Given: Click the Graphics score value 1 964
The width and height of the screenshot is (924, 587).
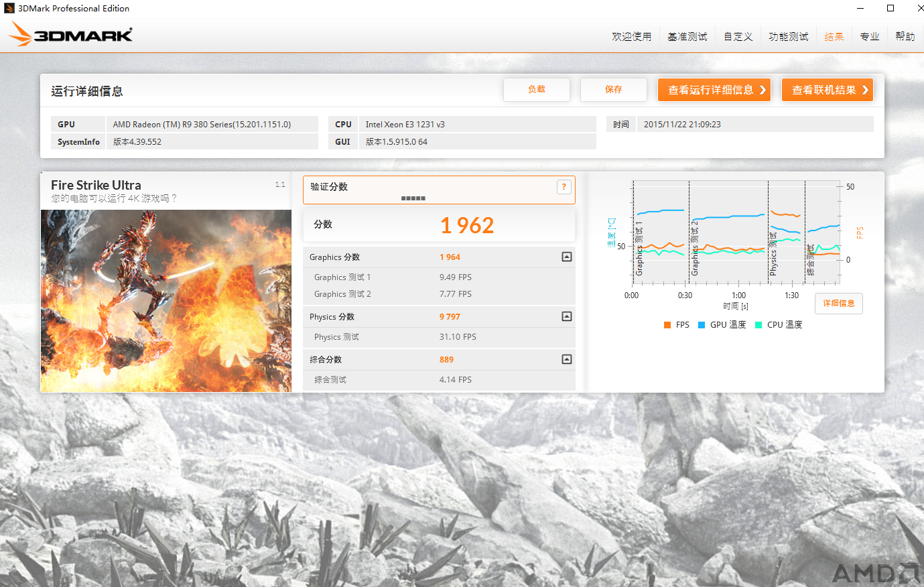Looking at the screenshot, I should [x=450, y=257].
